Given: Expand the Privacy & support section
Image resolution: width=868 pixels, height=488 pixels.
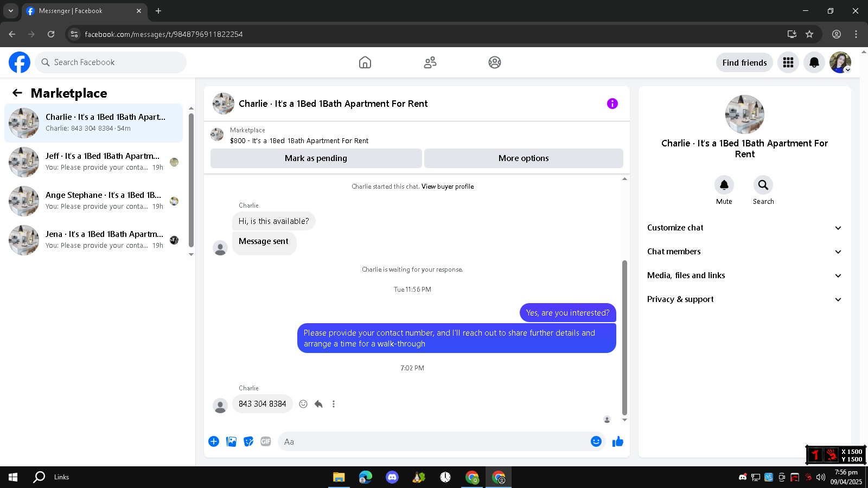Looking at the screenshot, I should [x=744, y=299].
